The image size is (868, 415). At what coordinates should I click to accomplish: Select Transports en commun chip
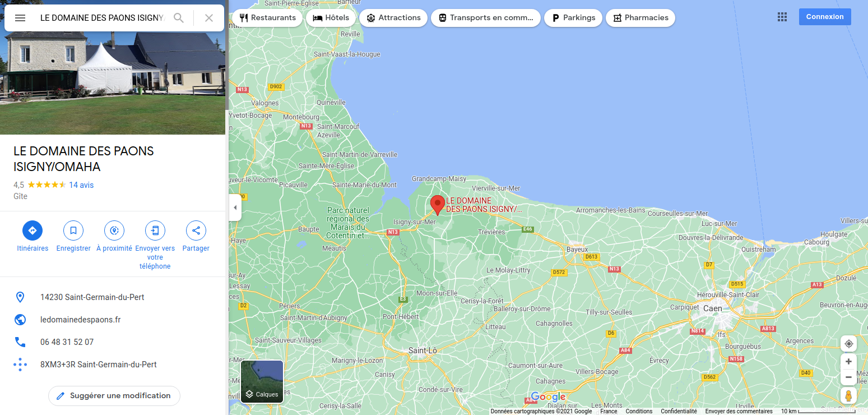coord(486,18)
